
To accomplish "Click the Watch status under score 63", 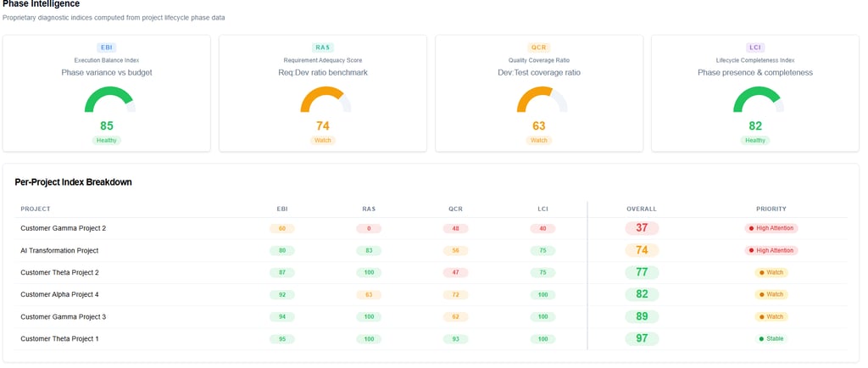I will coord(538,141).
